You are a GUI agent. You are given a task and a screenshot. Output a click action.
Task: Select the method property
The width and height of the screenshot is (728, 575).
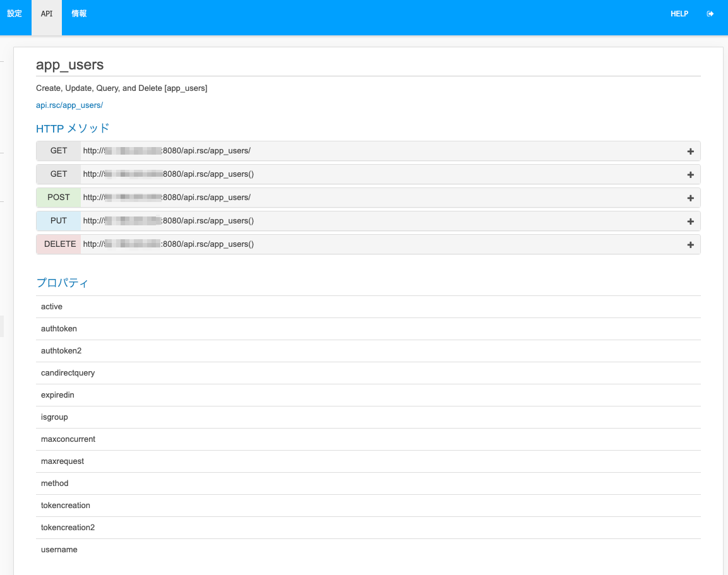[368, 483]
